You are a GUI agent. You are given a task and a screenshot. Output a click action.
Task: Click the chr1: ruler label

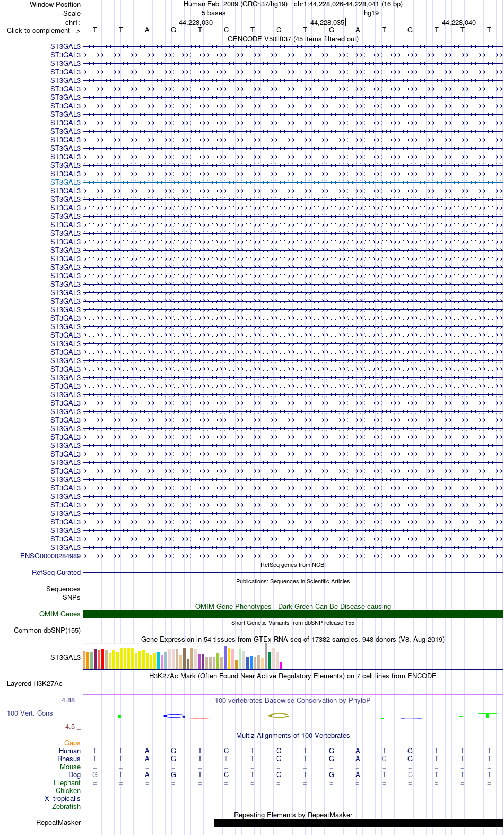[x=73, y=22]
